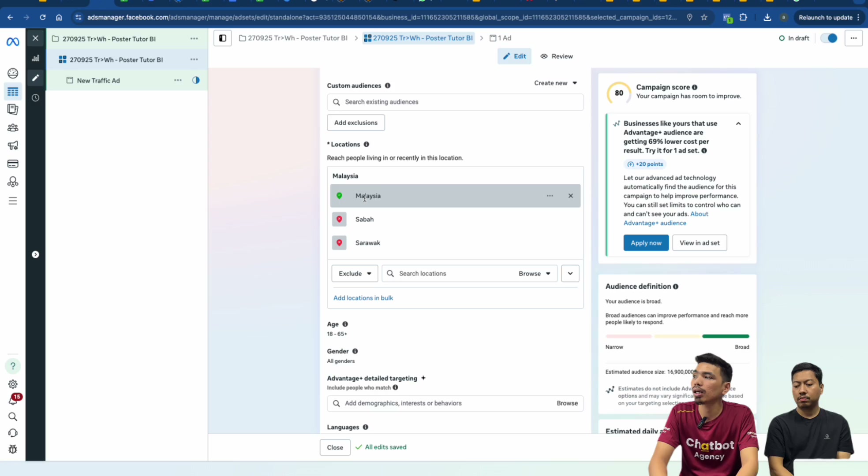
Task: Toggle the New Traffic Ad half-circle status icon
Action: (x=196, y=80)
